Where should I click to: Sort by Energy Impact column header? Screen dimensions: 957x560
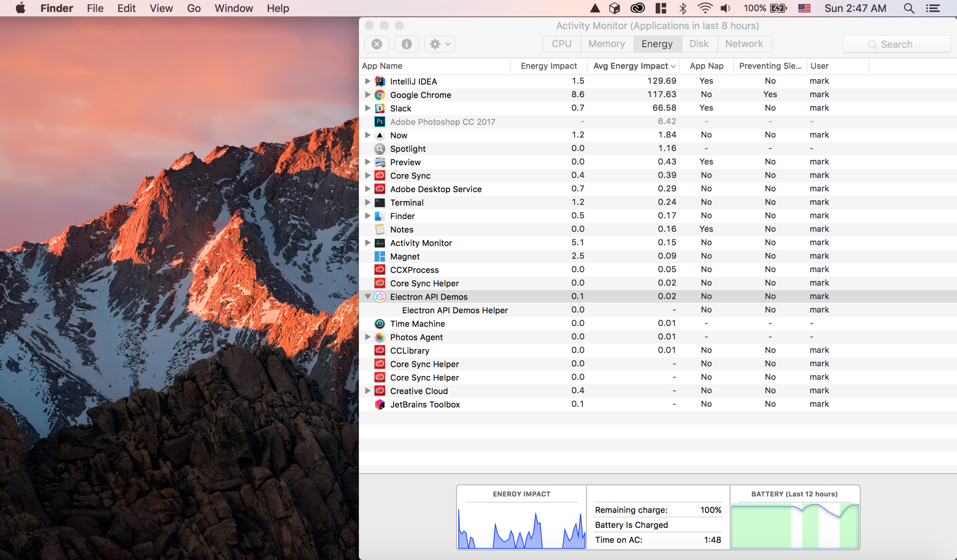tap(548, 66)
